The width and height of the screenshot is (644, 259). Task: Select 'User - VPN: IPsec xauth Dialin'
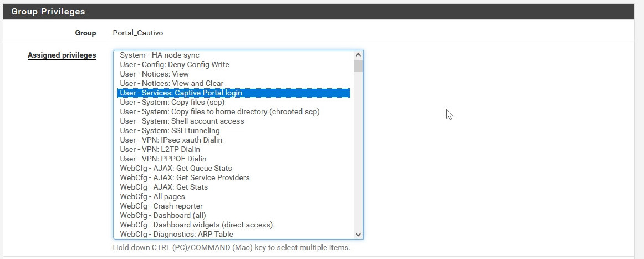[x=171, y=140]
